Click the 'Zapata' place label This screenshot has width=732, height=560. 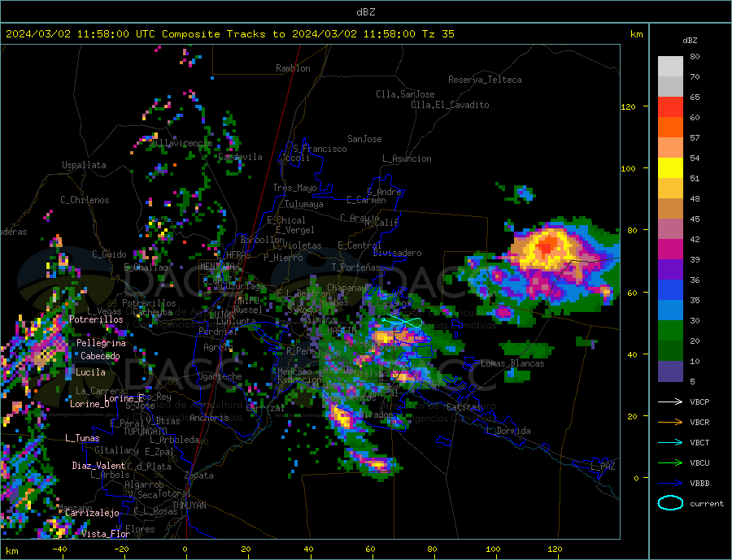pos(199,475)
